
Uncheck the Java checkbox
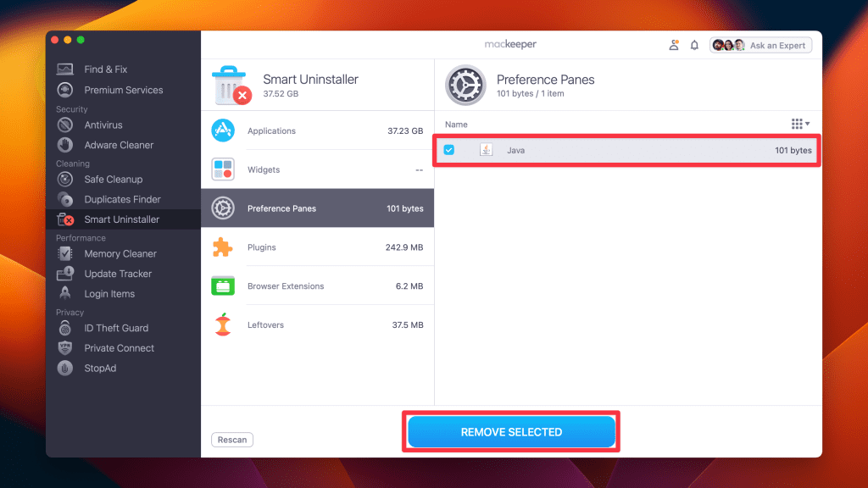click(449, 150)
